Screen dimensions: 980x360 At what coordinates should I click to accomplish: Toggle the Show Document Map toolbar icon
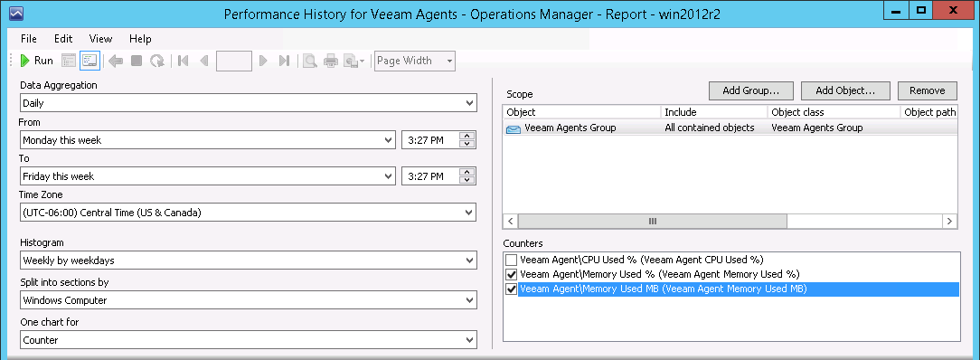click(x=69, y=61)
